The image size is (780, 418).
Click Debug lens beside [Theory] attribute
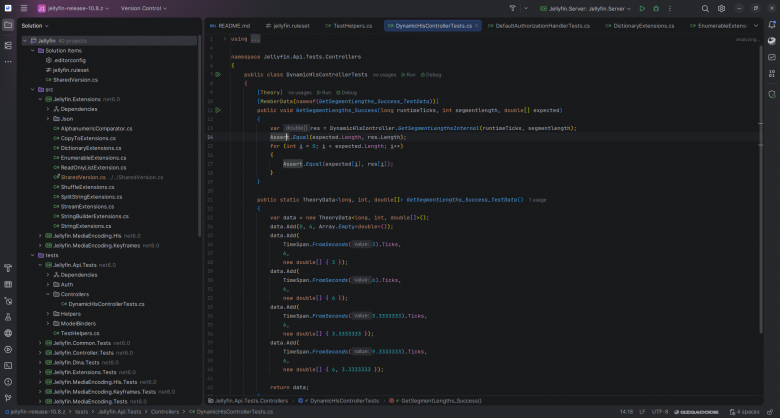(x=347, y=93)
